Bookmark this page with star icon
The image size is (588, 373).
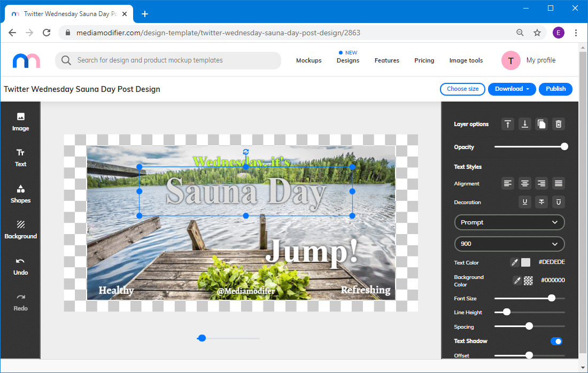(537, 33)
